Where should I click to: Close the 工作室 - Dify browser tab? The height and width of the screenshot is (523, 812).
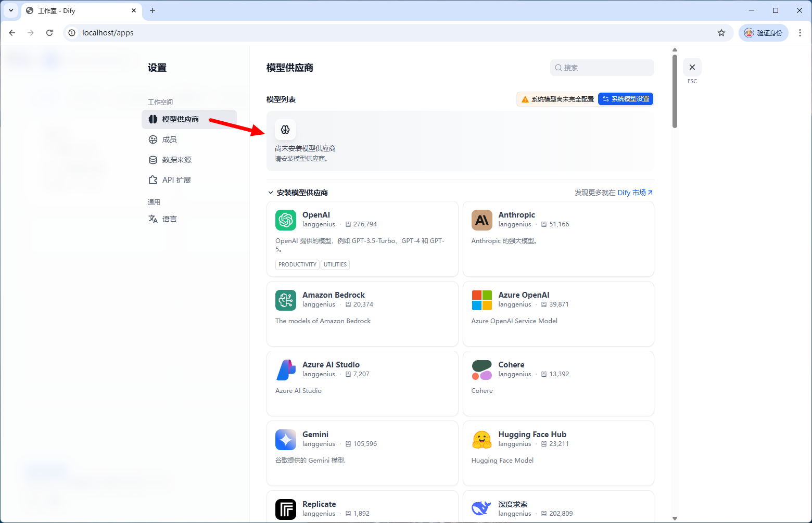[134, 10]
